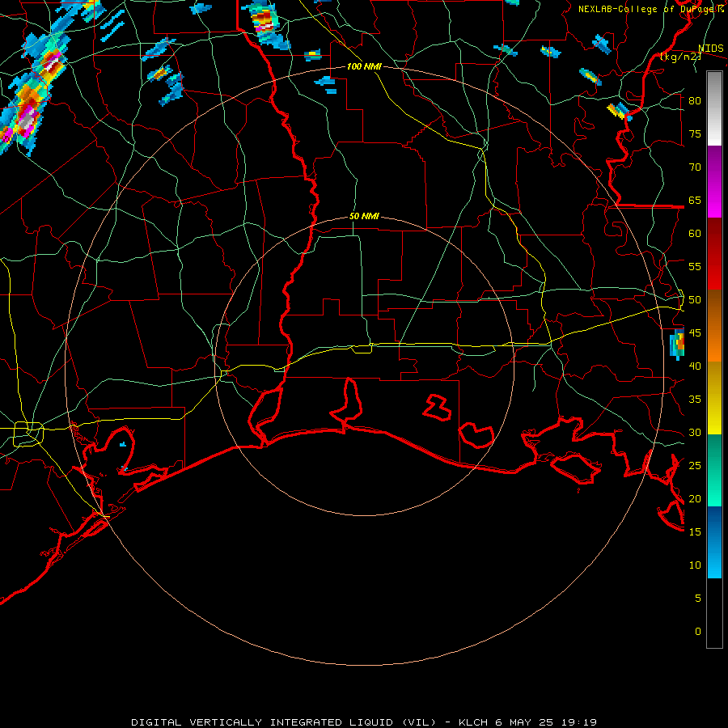Select the 55 value on the color scale
Image resolution: width=728 pixels, height=728 pixels.
pos(695,266)
